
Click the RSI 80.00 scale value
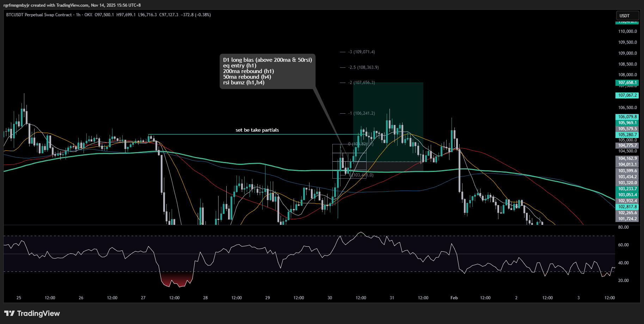(x=623, y=227)
